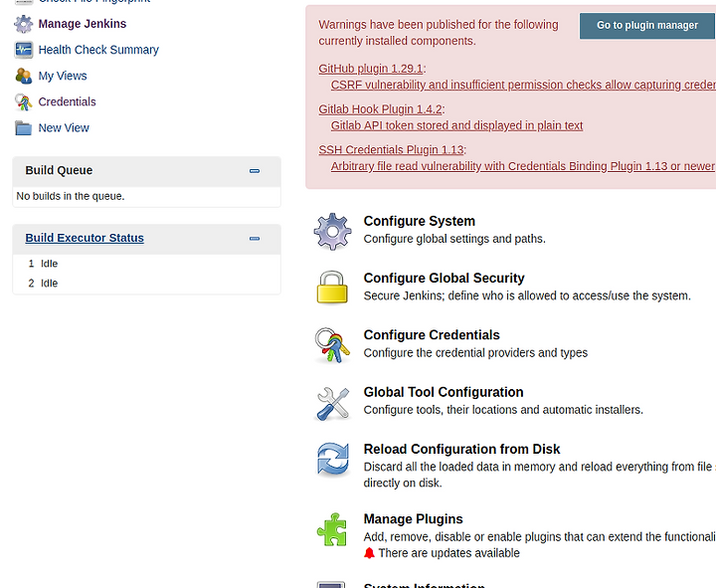Click 'No builds in the queue.' text
Screen dimensions: 716x588
pos(71,196)
